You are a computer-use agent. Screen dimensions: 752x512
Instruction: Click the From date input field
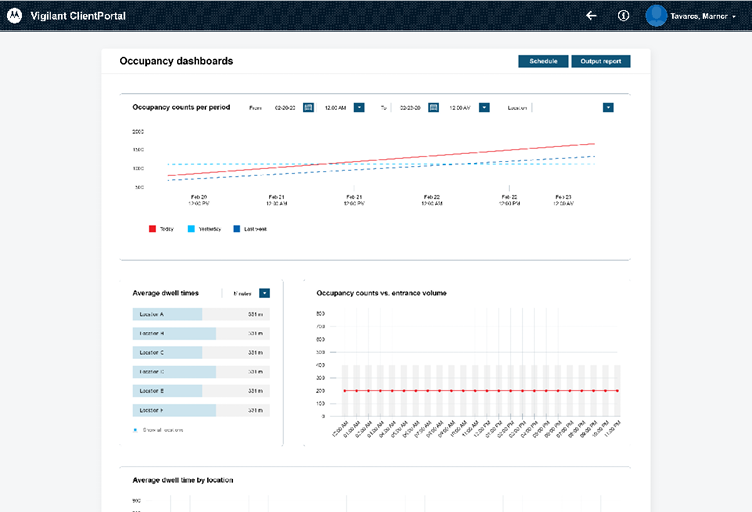(x=285, y=107)
